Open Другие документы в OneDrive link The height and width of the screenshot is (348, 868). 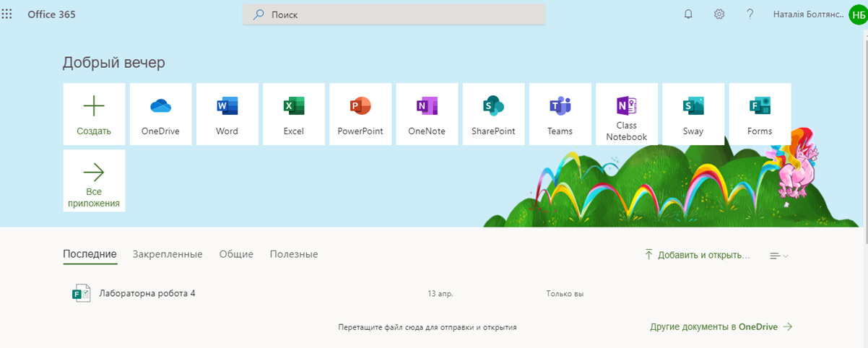point(721,326)
